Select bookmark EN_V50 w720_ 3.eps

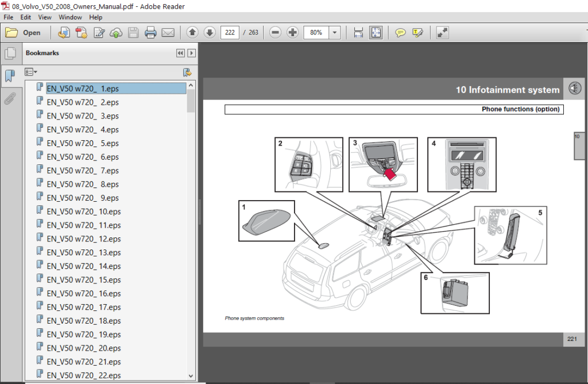click(x=83, y=116)
